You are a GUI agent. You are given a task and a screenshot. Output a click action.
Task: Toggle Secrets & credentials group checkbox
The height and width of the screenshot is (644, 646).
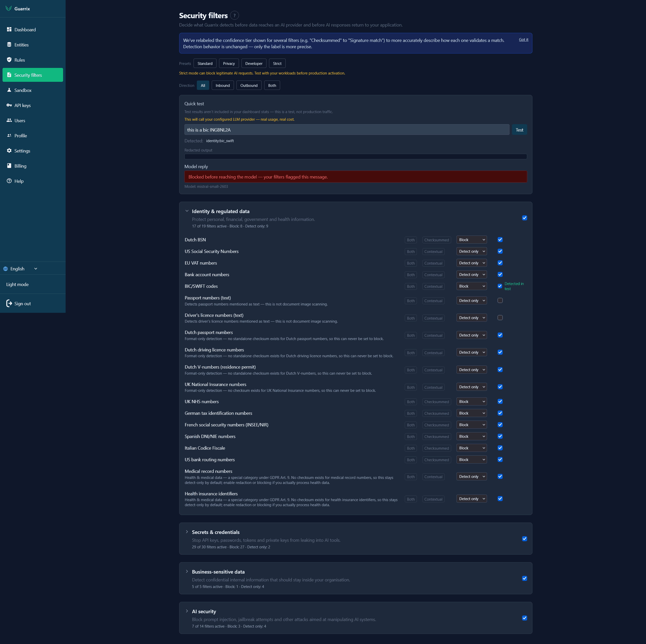[524, 539]
